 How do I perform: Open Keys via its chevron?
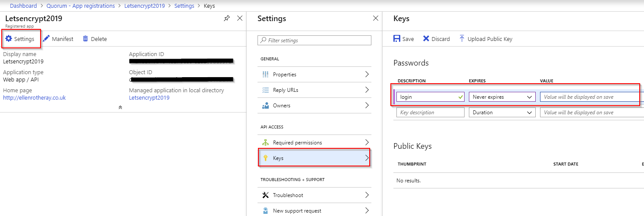(367, 158)
